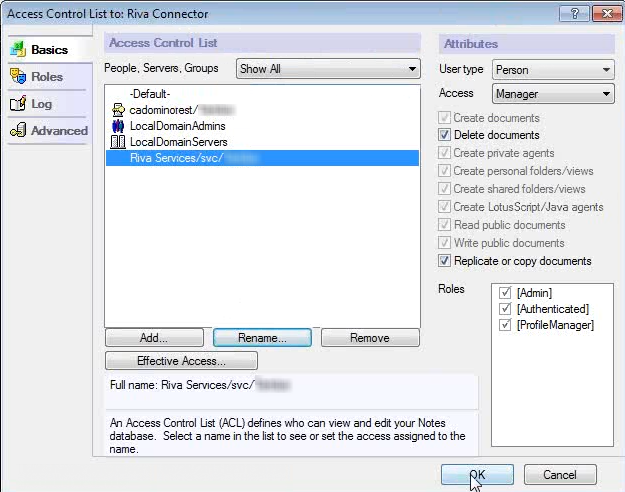Select the LocalDomainAdmins entry

click(262, 126)
